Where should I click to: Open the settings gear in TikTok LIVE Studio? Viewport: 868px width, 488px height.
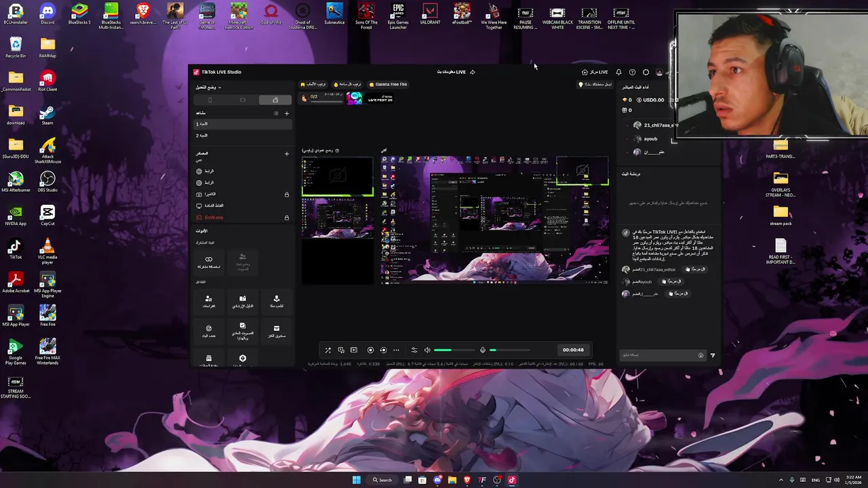(x=646, y=72)
